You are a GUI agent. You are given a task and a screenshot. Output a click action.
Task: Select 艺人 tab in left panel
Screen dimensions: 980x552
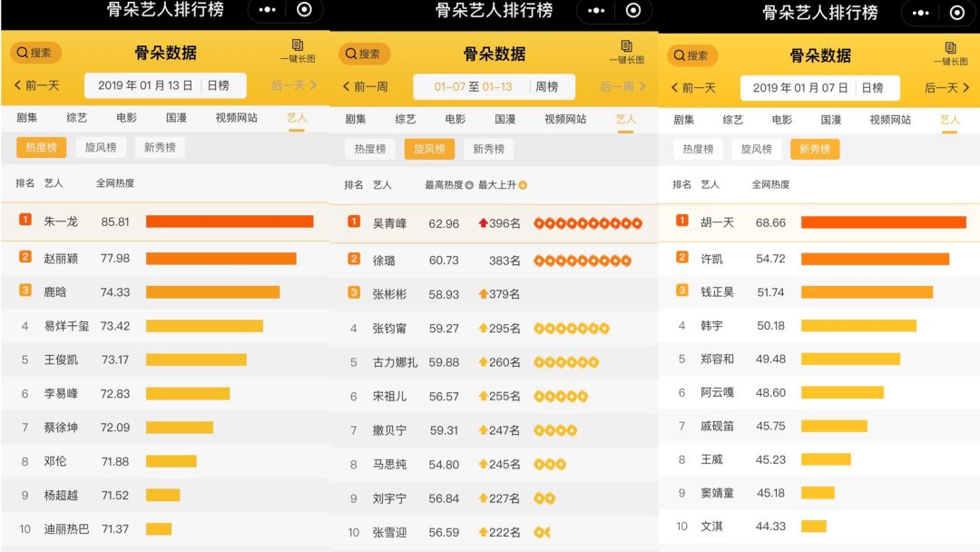(296, 117)
